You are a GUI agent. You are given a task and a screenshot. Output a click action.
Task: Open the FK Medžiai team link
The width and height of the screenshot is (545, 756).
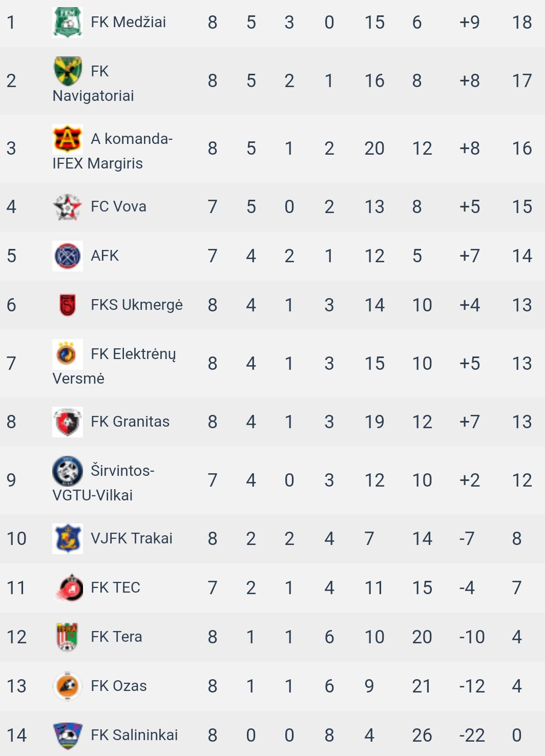(128, 22)
